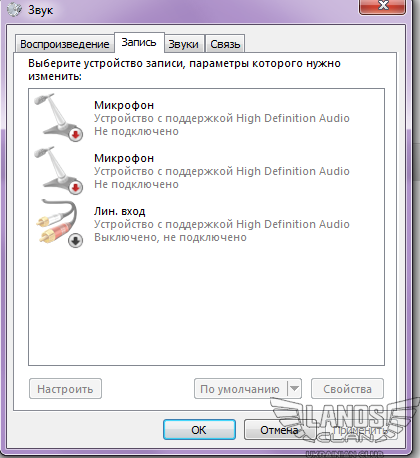Click gray disabled arrow badge on line-in
The height and width of the screenshot is (458, 420).
pos(76,241)
